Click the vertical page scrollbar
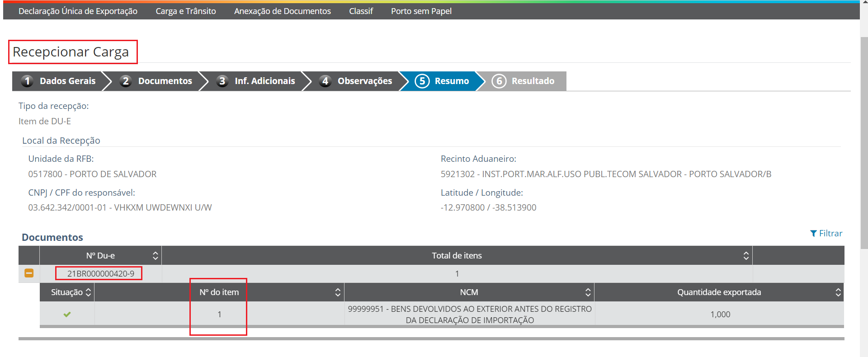The image size is (868, 357). (864, 136)
